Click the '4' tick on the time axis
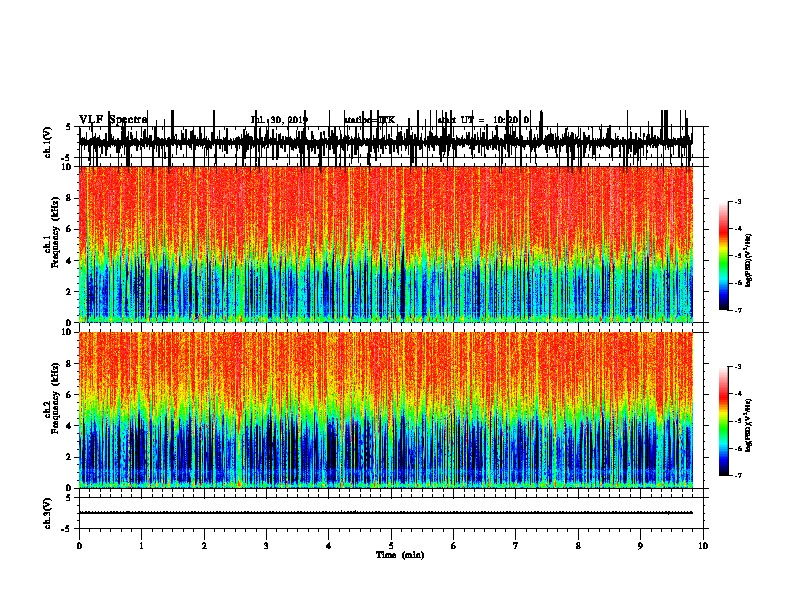The height and width of the screenshot is (612, 792). tap(329, 546)
